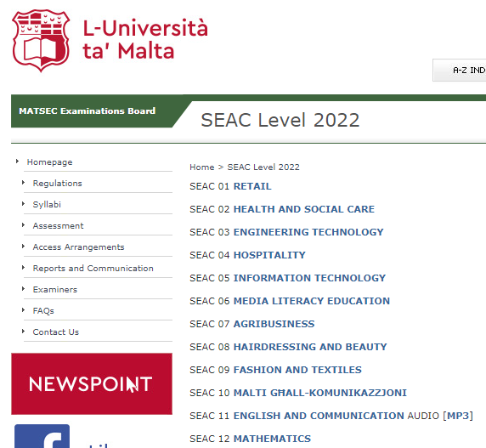Screen dimensions: 486x448
Task: Open Access Arrangements sidebar item
Action: [x=78, y=247]
